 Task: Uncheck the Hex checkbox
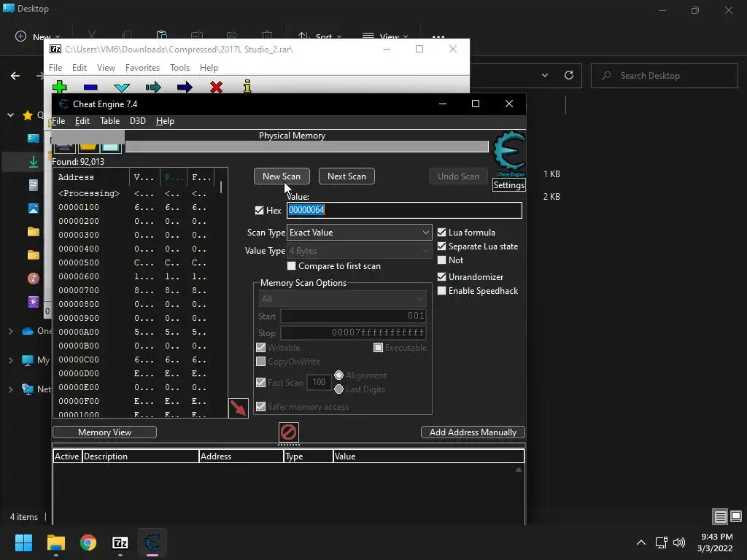[x=259, y=211]
